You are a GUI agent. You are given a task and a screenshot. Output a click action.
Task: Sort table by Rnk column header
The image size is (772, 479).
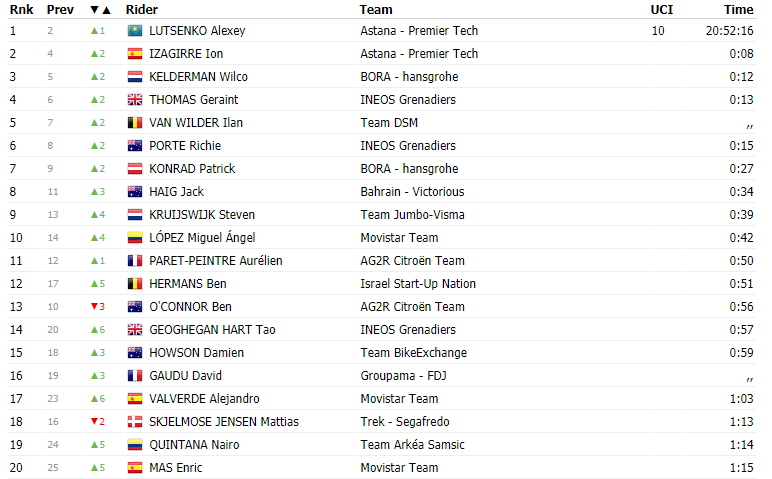[x=21, y=9]
